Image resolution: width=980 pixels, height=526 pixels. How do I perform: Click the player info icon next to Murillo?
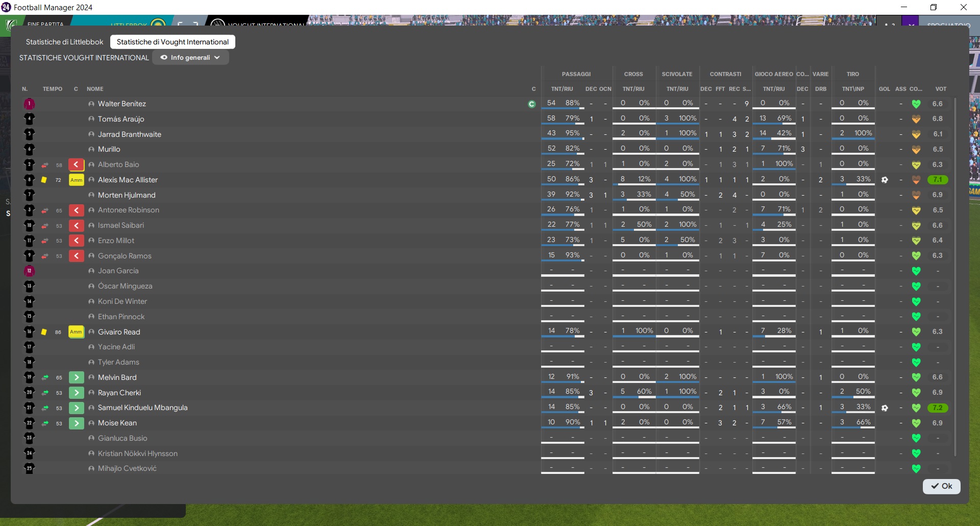click(x=91, y=149)
